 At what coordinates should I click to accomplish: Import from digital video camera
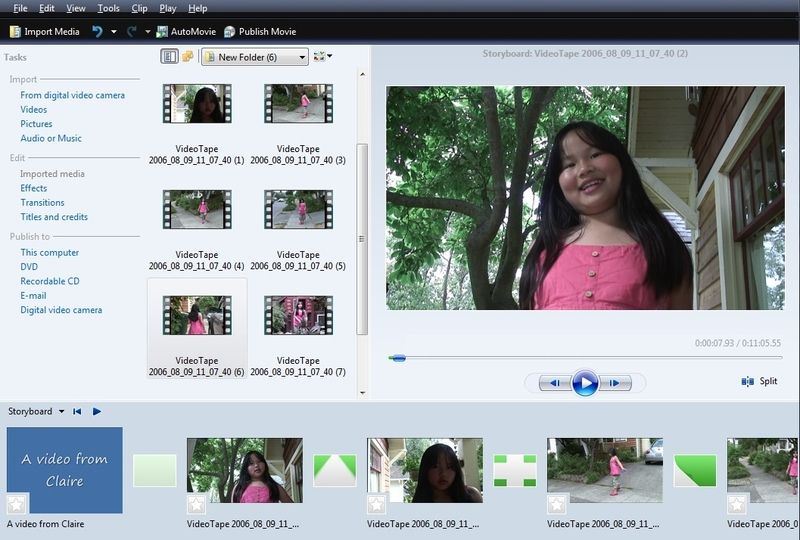click(72, 95)
